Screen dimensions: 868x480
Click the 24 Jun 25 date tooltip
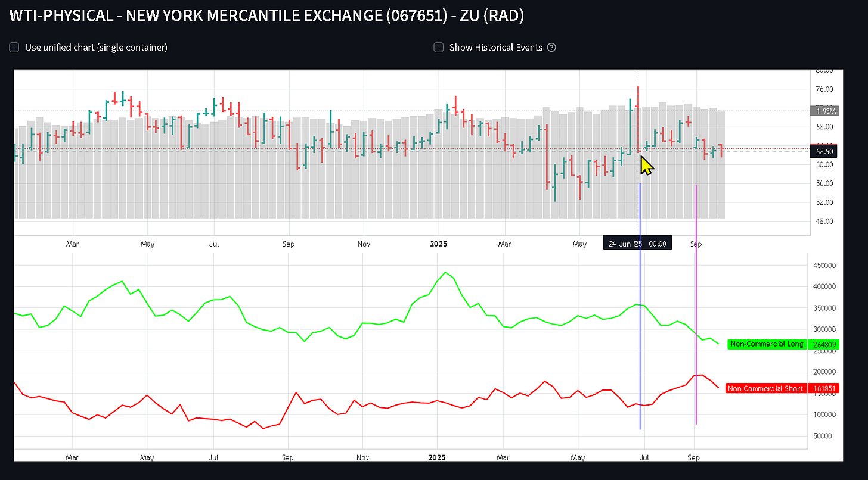tap(637, 243)
